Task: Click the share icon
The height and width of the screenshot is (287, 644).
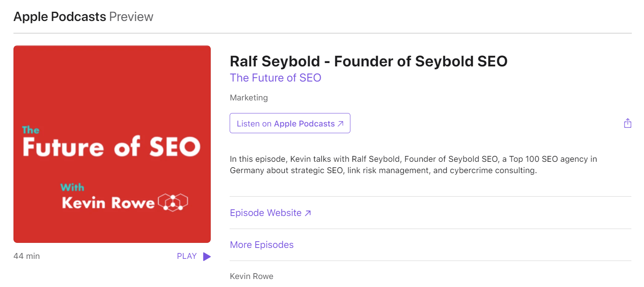Action: (628, 123)
